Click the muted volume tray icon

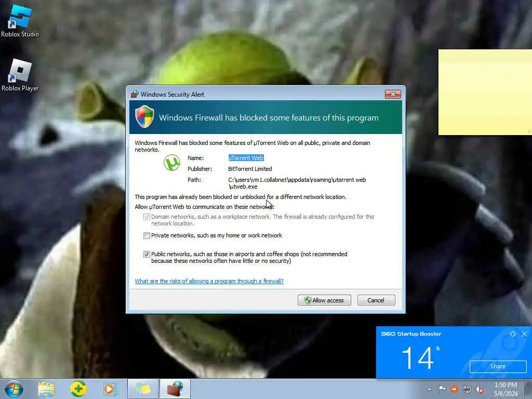[x=480, y=389]
